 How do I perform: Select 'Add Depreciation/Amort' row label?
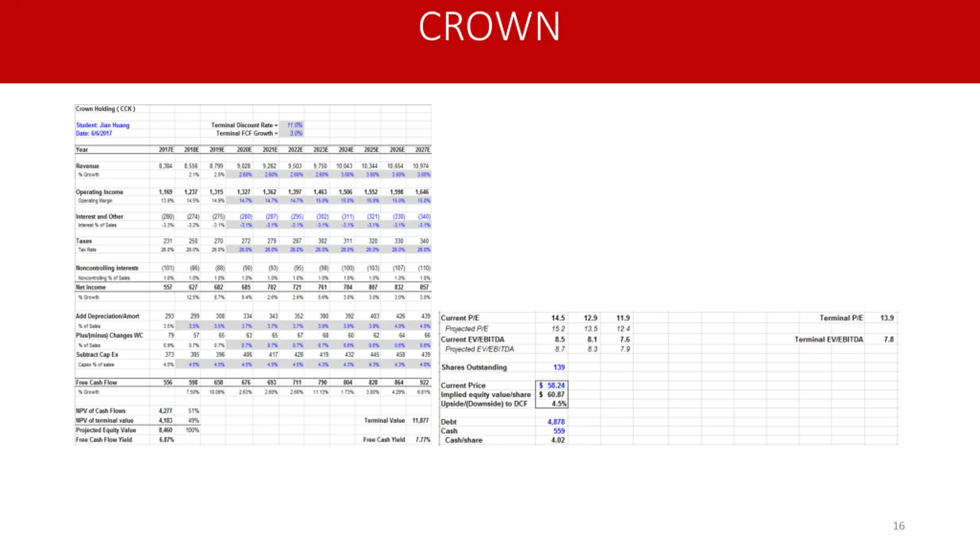(x=108, y=316)
